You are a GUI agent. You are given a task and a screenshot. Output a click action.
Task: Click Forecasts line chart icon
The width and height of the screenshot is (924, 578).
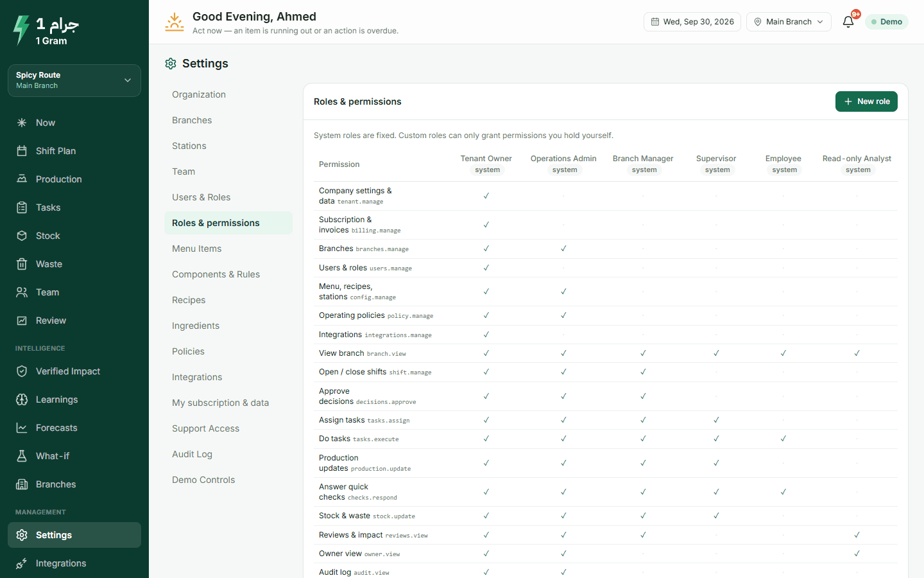pos(22,428)
